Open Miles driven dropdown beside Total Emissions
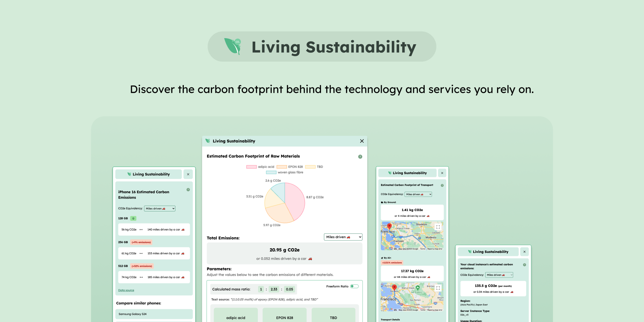The image size is (644, 322). pyautogui.click(x=343, y=237)
